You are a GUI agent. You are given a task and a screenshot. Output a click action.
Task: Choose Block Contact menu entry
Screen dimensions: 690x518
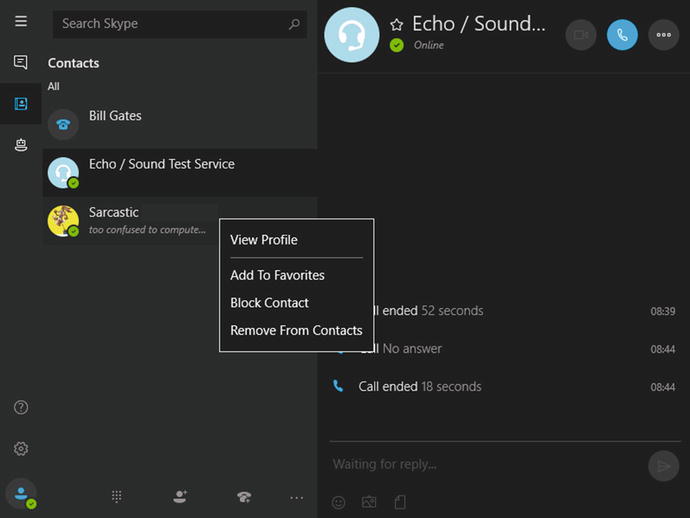coord(269,303)
